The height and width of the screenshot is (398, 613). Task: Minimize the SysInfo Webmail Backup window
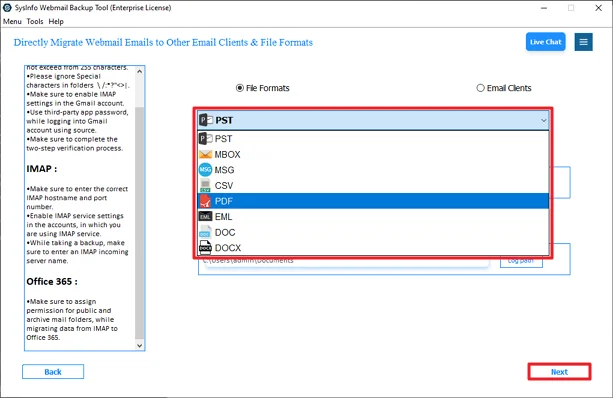(544, 8)
